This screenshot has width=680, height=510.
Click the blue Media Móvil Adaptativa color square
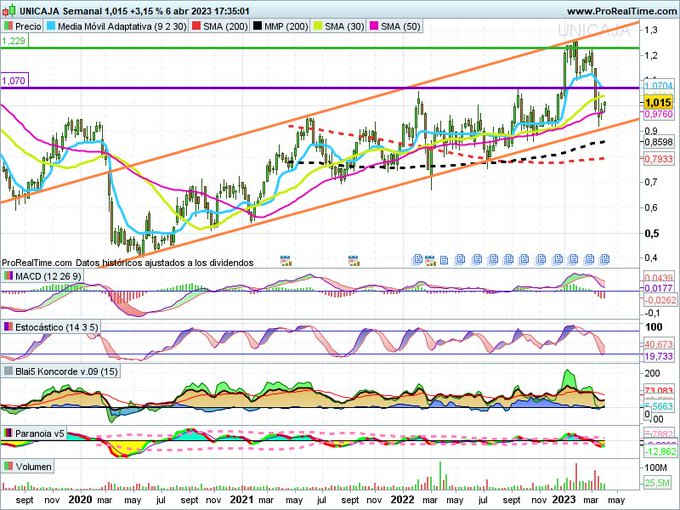51,26
